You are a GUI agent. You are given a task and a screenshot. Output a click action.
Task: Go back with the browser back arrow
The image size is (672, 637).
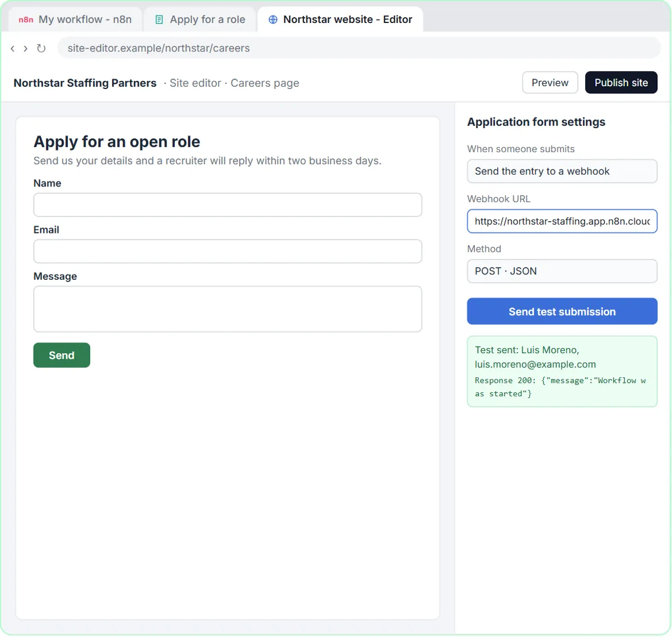point(12,49)
